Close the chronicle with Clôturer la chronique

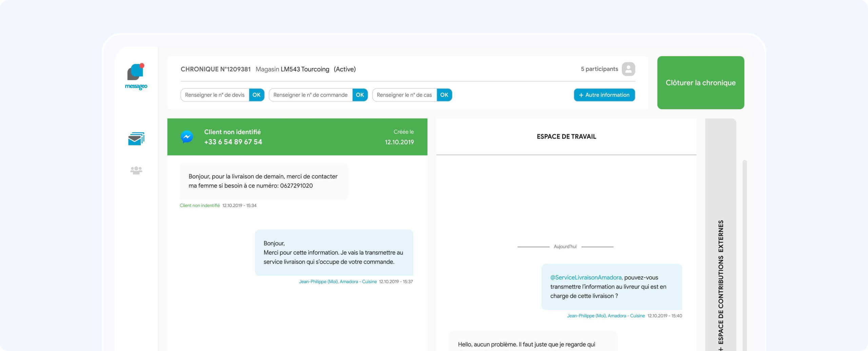click(701, 83)
